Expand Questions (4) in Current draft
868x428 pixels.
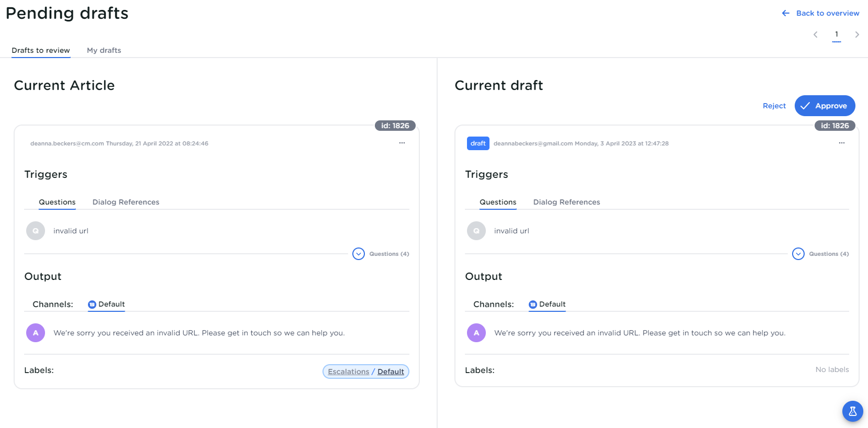[x=798, y=254]
